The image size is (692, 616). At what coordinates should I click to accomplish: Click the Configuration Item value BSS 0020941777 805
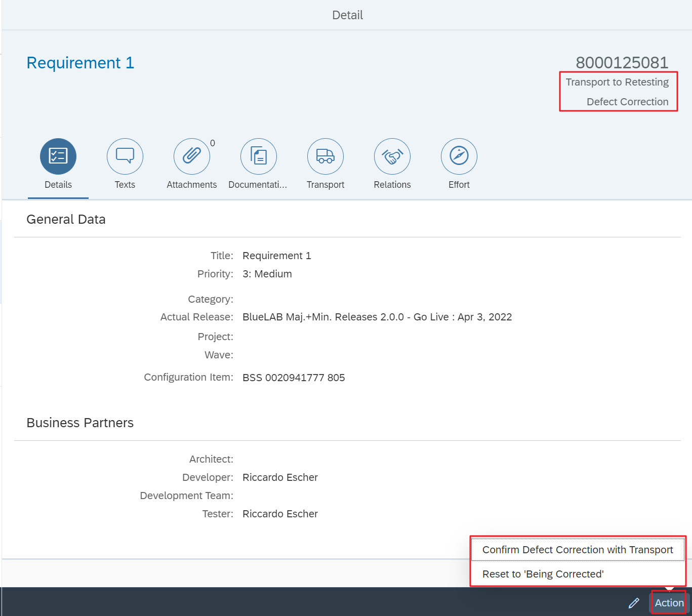[x=294, y=378]
